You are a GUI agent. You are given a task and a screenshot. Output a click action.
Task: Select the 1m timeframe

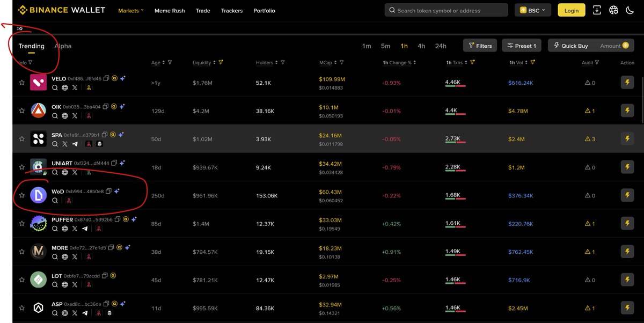click(367, 46)
